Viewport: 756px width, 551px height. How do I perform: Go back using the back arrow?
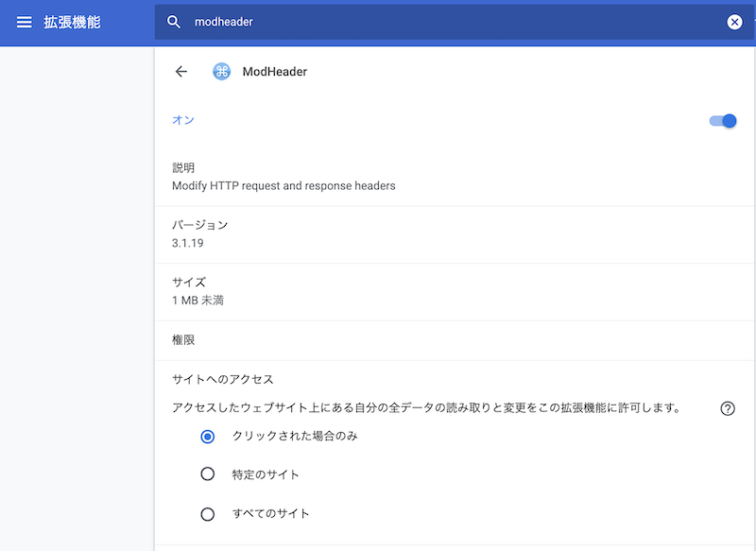click(x=181, y=71)
